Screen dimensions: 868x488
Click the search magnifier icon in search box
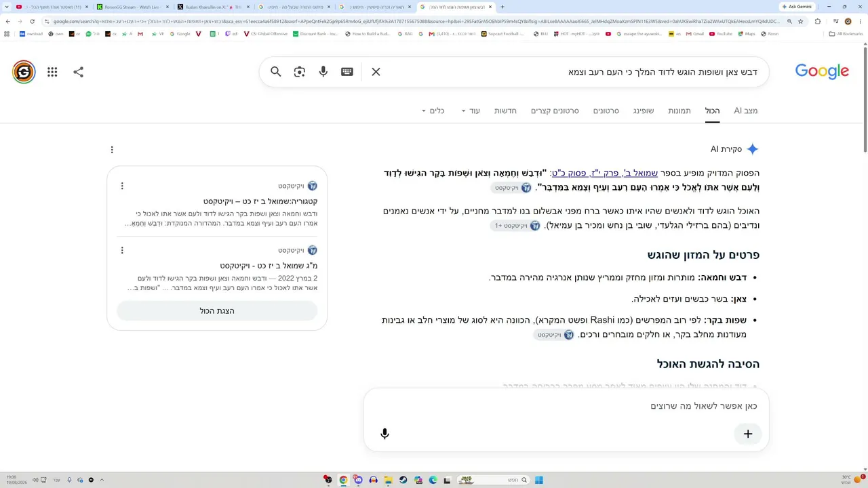click(x=275, y=72)
